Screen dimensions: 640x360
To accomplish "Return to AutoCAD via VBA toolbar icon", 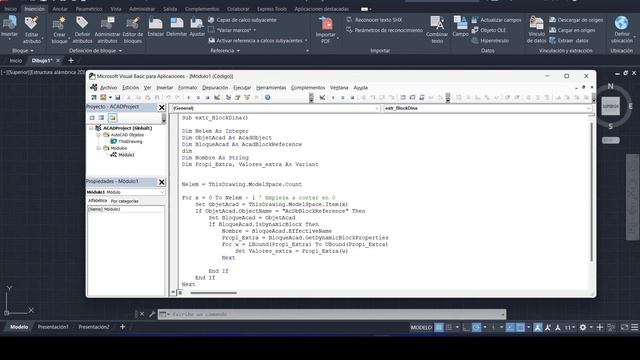I will (94, 98).
